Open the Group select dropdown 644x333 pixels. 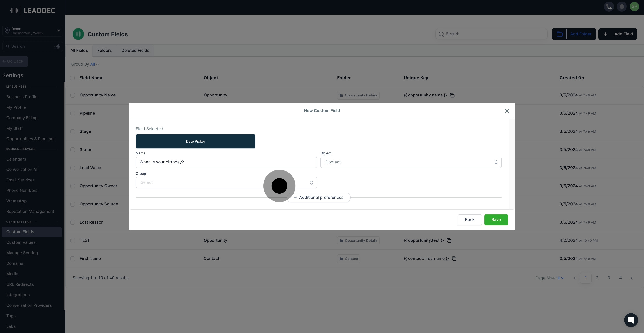[x=226, y=182]
